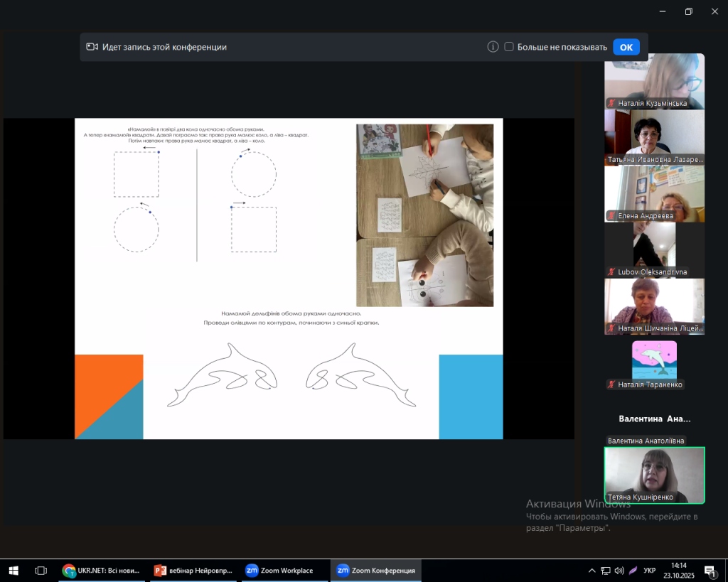Select the Тетяна Кушніренко active speaker tile
This screenshot has width=728, height=582.
654,475
